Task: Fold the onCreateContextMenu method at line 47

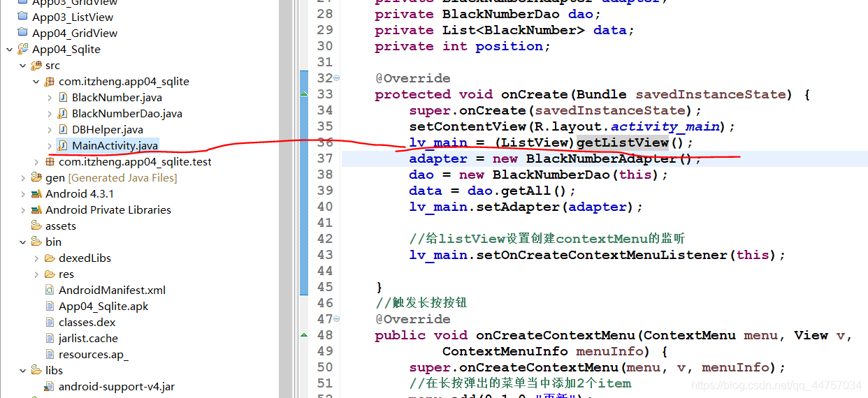Action: [337, 318]
